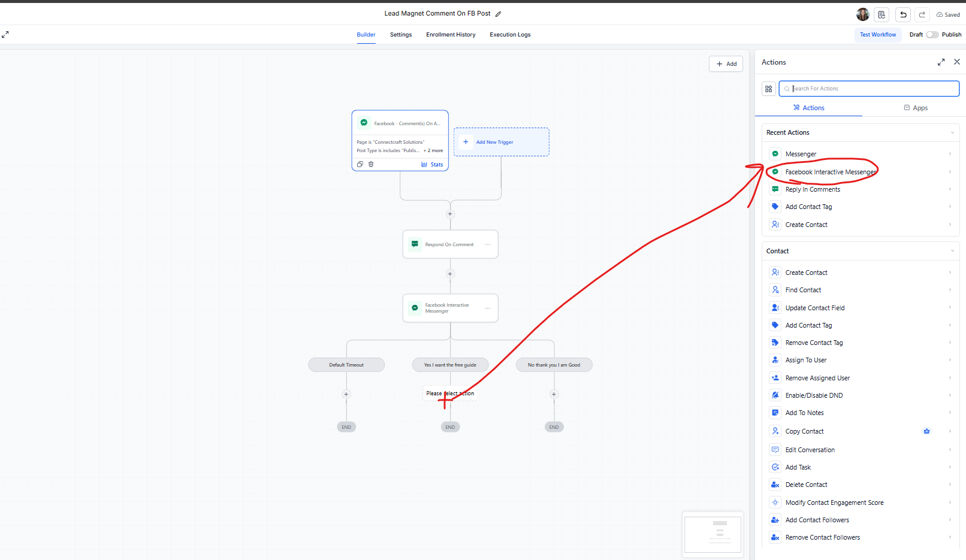Expand Add Task chevron
The image size is (966, 560).
950,467
